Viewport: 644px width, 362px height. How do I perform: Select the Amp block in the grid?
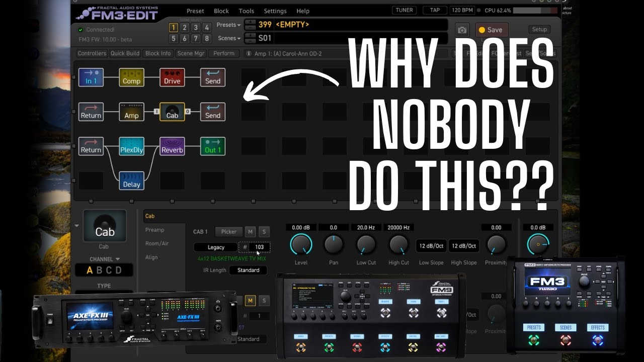click(132, 112)
